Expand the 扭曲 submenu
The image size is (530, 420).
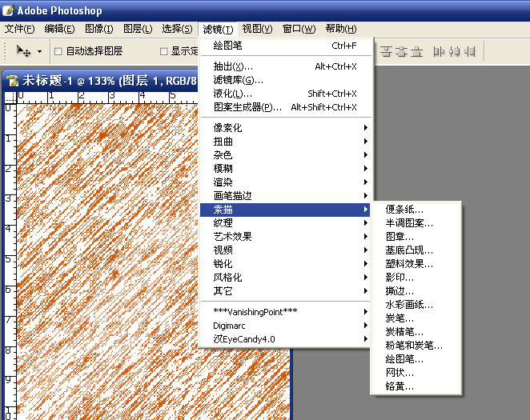(x=286, y=142)
